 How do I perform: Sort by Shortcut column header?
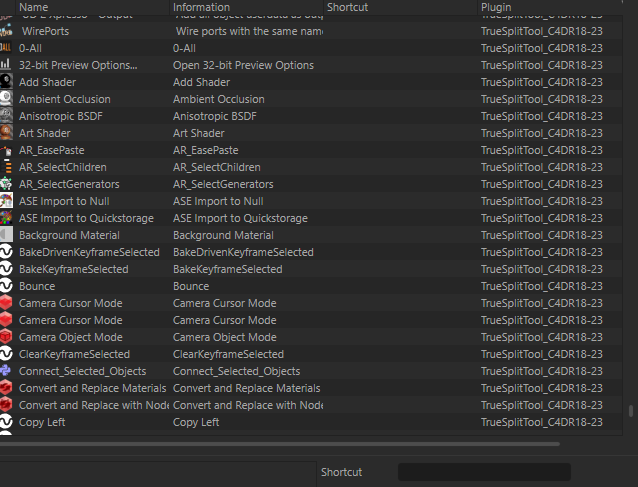coord(400,7)
